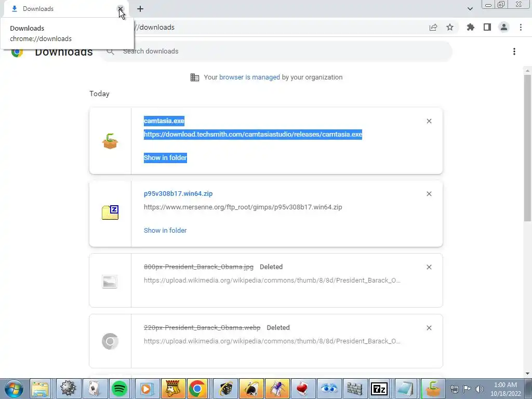Image resolution: width=532 pixels, height=399 pixels.
Task: Remove camtasia.exe from the list
Action: [x=429, y=121]
